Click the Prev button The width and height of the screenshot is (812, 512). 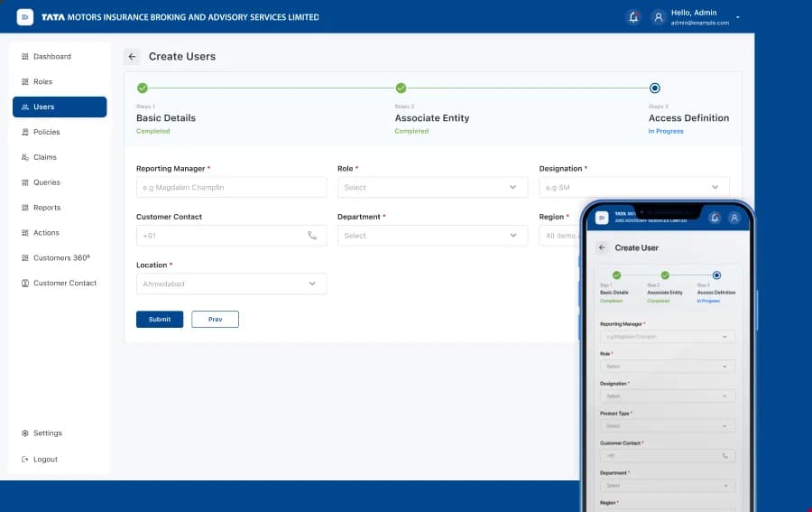click(215, 320)
